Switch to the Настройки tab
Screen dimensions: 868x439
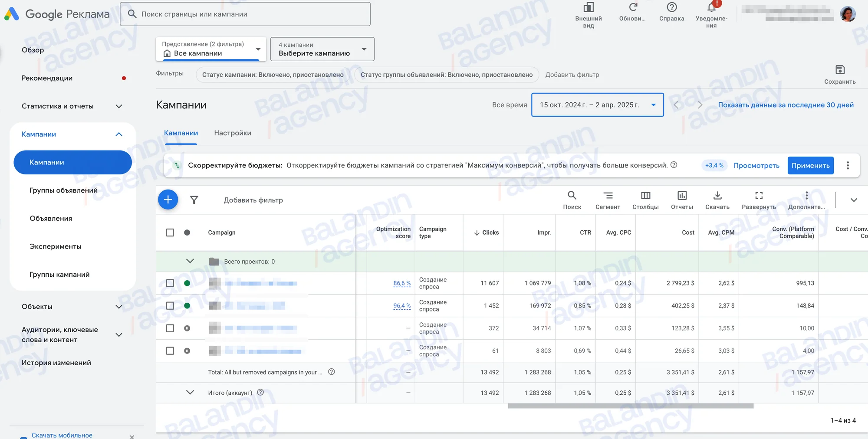pyautogui.click(x=233, y=133)
